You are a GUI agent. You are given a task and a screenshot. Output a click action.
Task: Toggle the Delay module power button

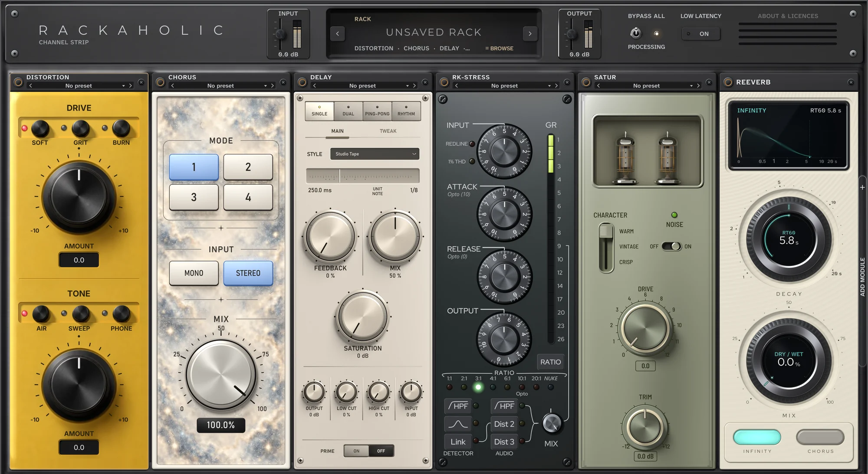pyautogui.click(x=302, y=82)
